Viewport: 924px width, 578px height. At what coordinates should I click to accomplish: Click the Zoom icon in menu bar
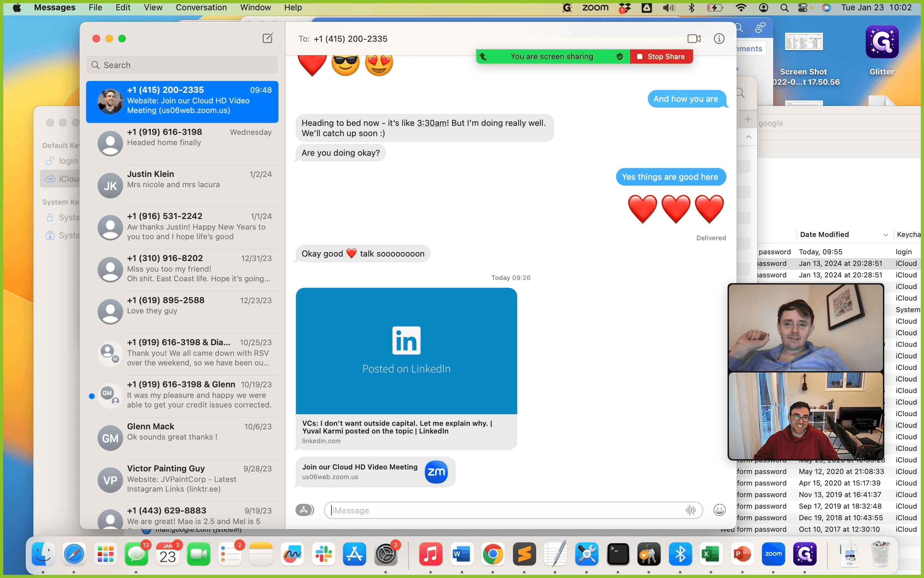tap(595, 8)
